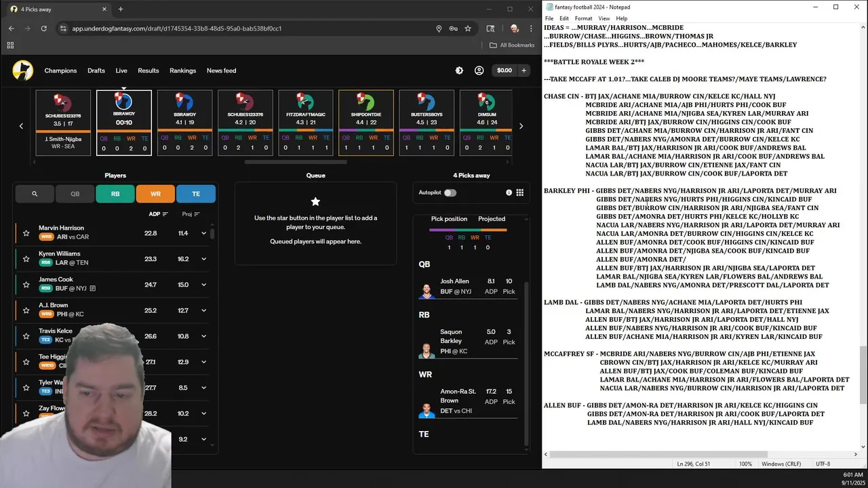This screenshot has height=488, width=868.
Task: Select the Projected tab
Action: pos(492,219)
